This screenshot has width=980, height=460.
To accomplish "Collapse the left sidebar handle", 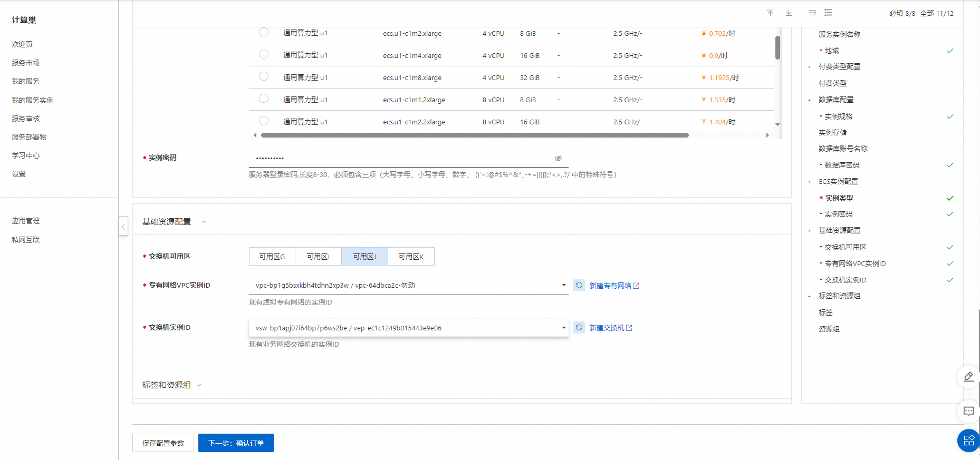I will pyautogui.click(x=123, y=227).
